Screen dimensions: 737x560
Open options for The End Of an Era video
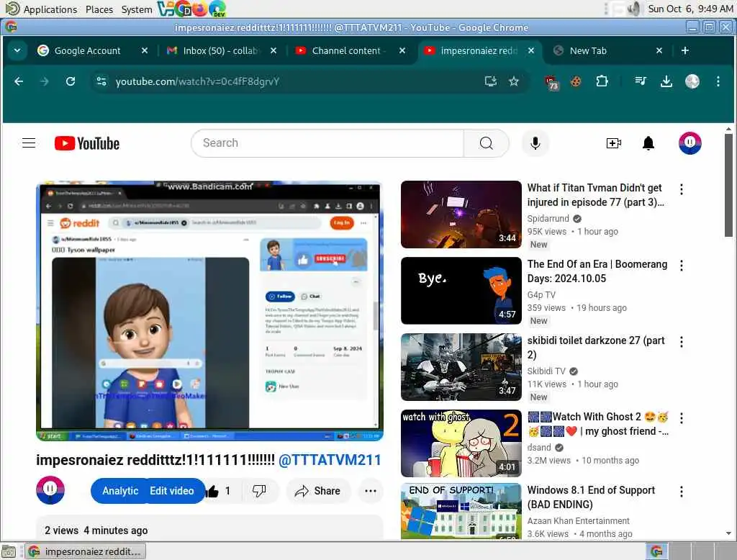(x=681, y=265)
